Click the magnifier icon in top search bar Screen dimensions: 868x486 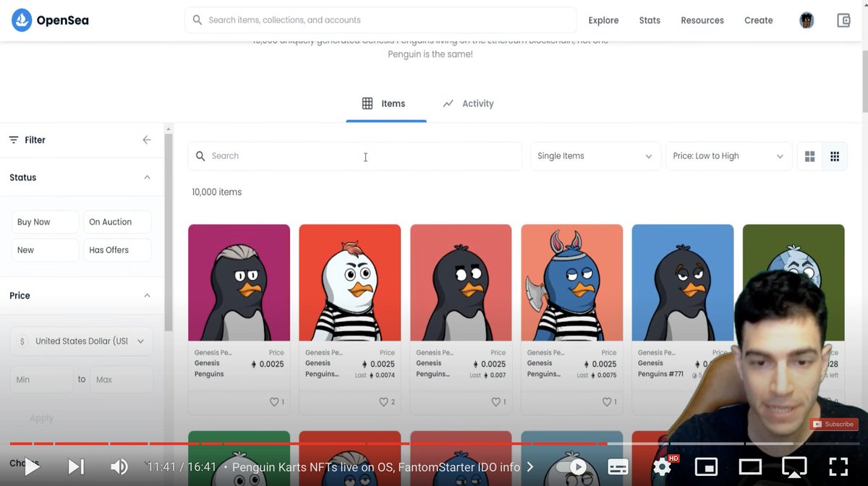(x=197, y=20)
